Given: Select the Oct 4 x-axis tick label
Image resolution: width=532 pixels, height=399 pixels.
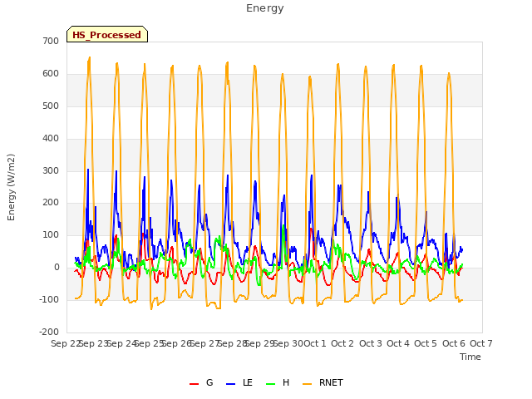Looking at the screenshot, I should (x=397, y=343).
